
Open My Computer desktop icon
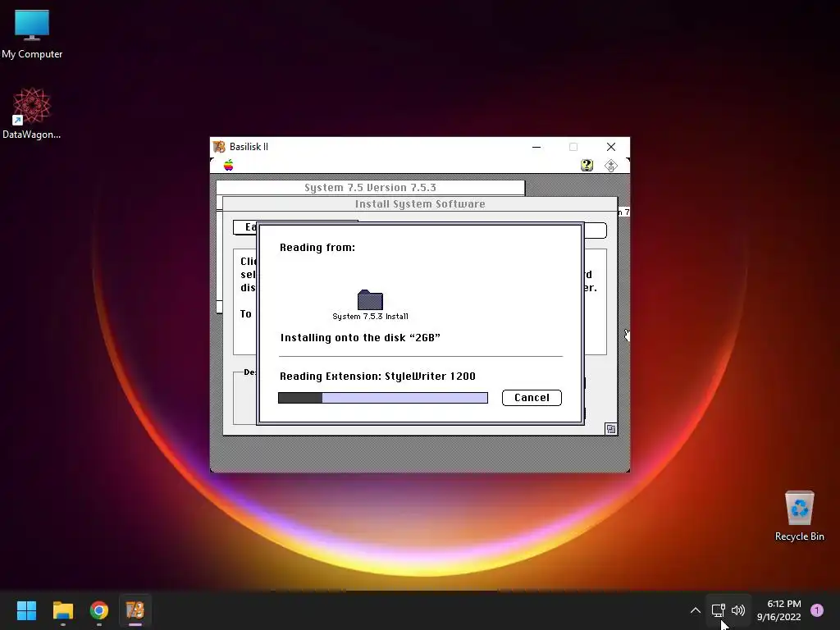(32, 34)
